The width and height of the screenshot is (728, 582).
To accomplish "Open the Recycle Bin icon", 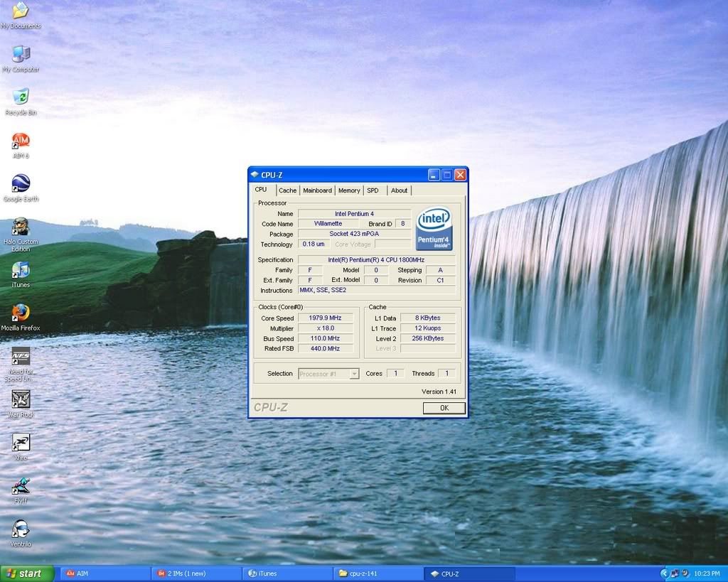I will 21,97.
